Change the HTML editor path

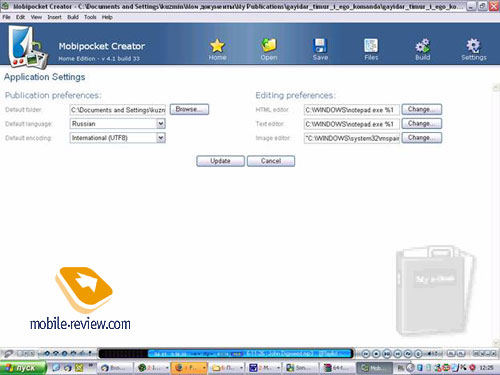pyautogui.click(x=422, y=109)
